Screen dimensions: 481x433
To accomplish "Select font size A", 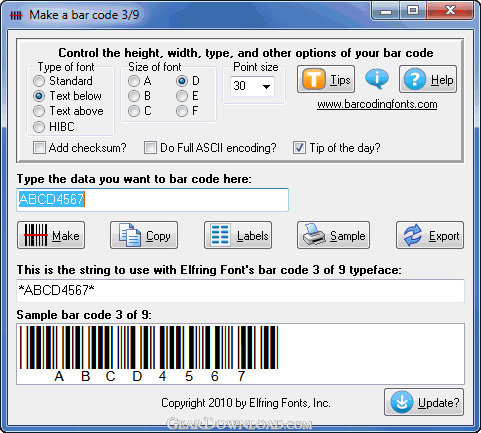I will click(x=134, y=81).
